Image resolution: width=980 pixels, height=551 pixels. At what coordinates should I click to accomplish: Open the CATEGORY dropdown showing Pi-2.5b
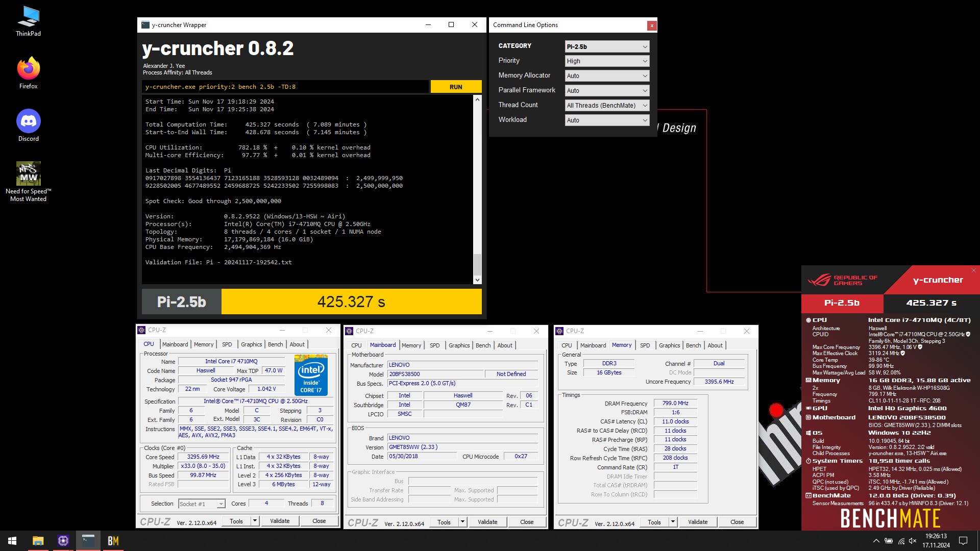pyautogui.click(x=607, y=46)
